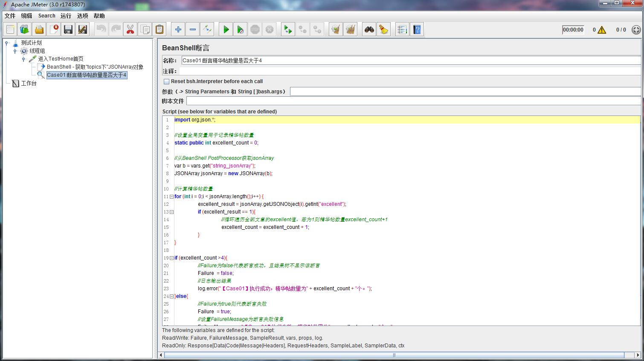644x361 pixels.
Task: Fold the if block at line 13
Action: coord(171,212)
